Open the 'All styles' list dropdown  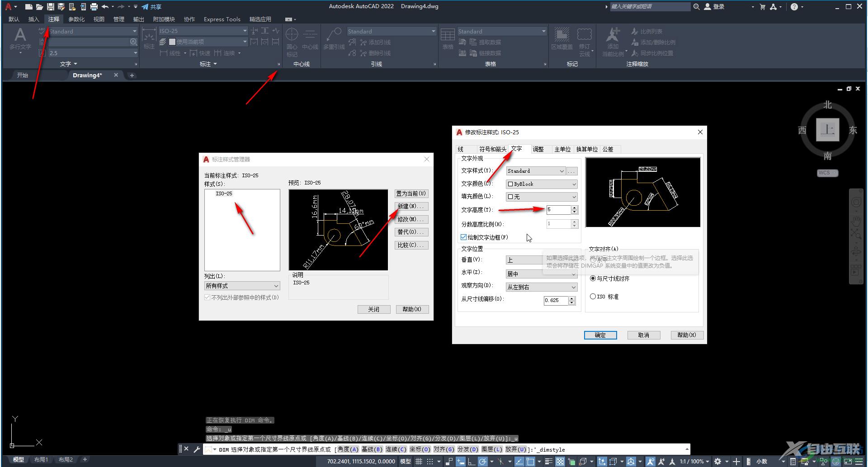[x=242, y=286]
